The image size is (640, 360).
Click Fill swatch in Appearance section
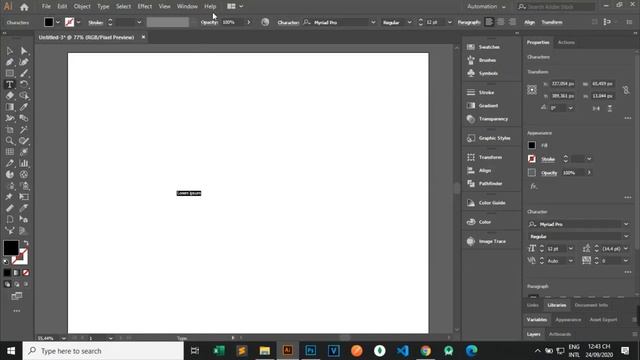click(x=531, y=145)
